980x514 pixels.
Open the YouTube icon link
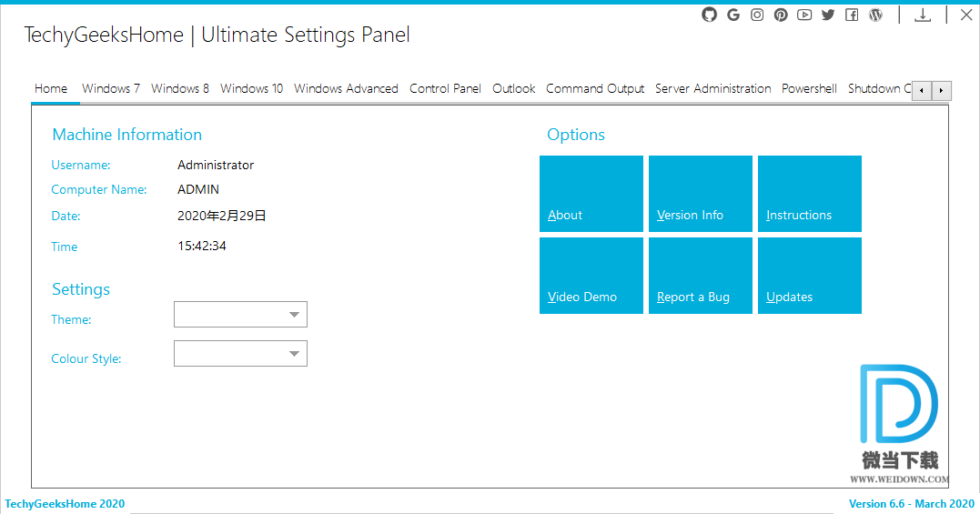pyautogui.click(x=804, y=15)
